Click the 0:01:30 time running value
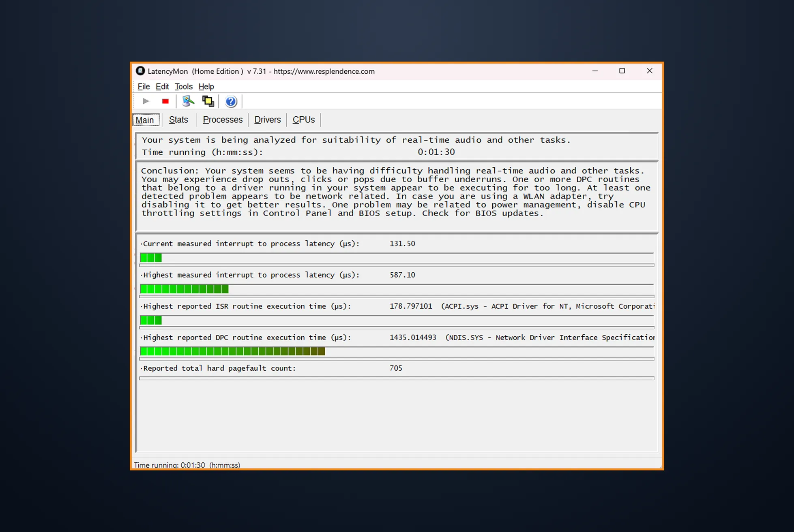This screenshot has height=532, width=794. coord(436,152)
